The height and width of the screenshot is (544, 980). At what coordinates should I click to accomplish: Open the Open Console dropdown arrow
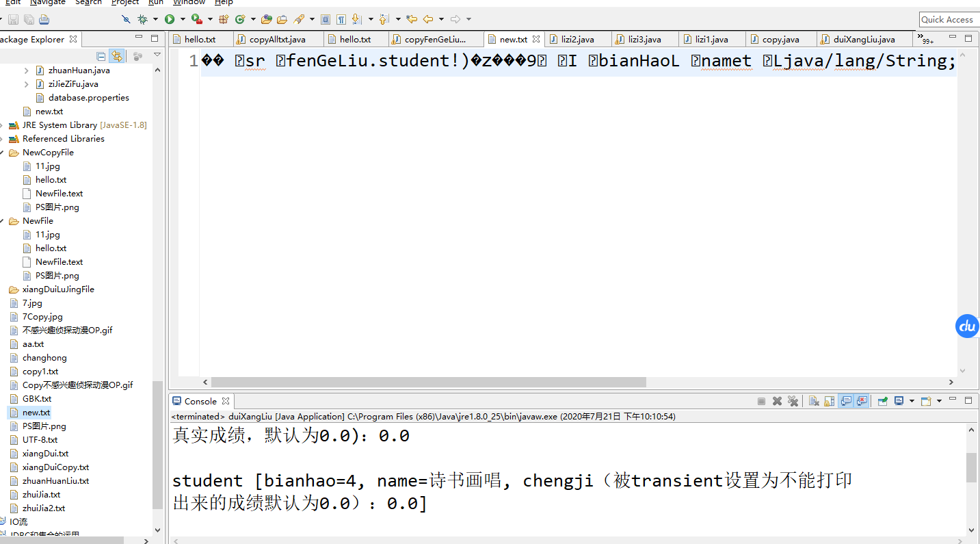pos(940,401)
